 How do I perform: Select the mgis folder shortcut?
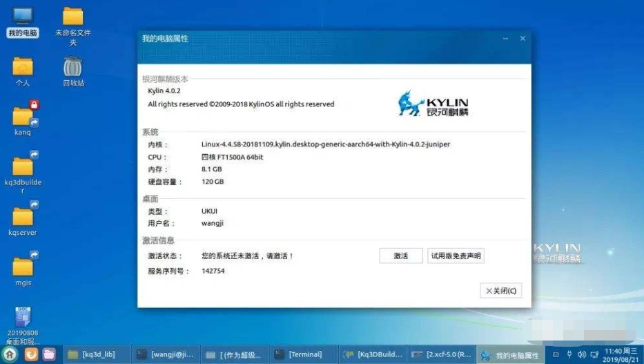23,269
